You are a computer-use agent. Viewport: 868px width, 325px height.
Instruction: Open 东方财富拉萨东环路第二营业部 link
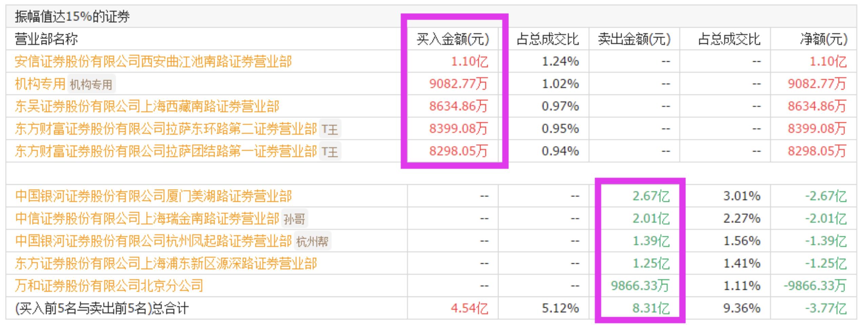click(166, 129)
